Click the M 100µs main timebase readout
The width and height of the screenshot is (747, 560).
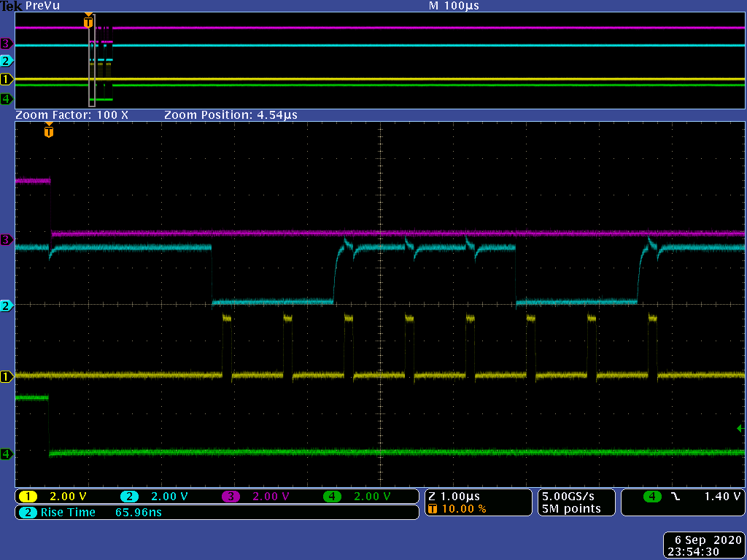point(454,6)
